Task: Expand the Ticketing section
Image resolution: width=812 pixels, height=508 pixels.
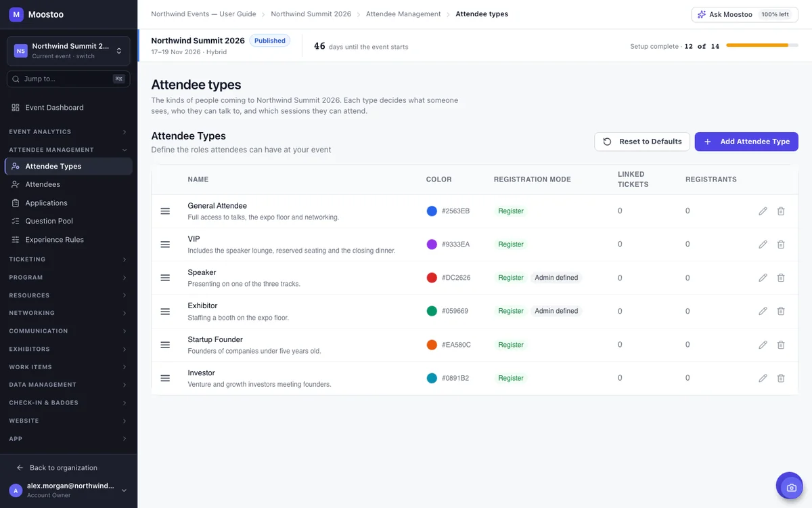Action: (x=68, y=259)
